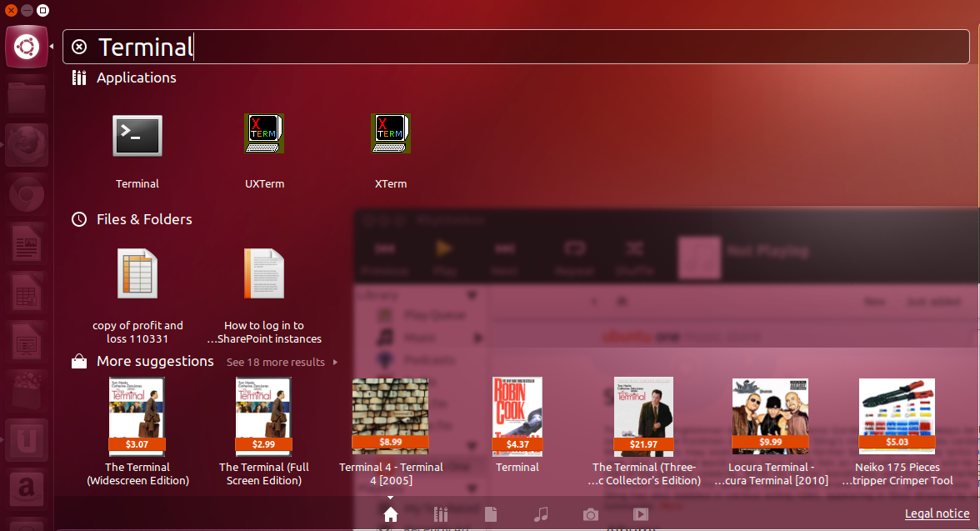Maximize the Dash with the square button

pyautogui.click(x=42, y=11)
